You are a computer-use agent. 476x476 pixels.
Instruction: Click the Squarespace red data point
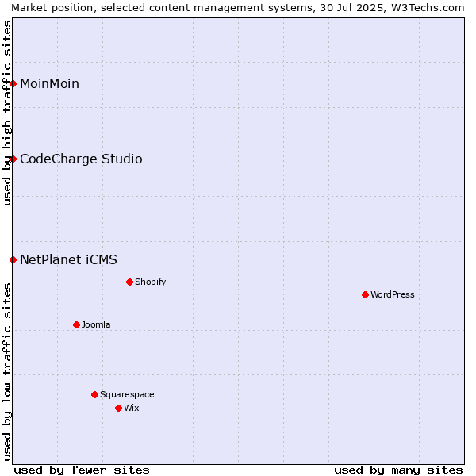(x=94, y=394)
